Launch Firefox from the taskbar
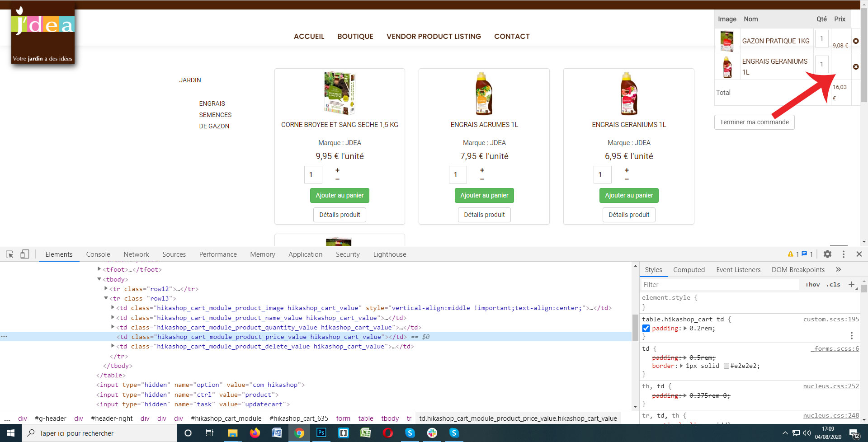868x442 pixels. [x=255, y=433]
